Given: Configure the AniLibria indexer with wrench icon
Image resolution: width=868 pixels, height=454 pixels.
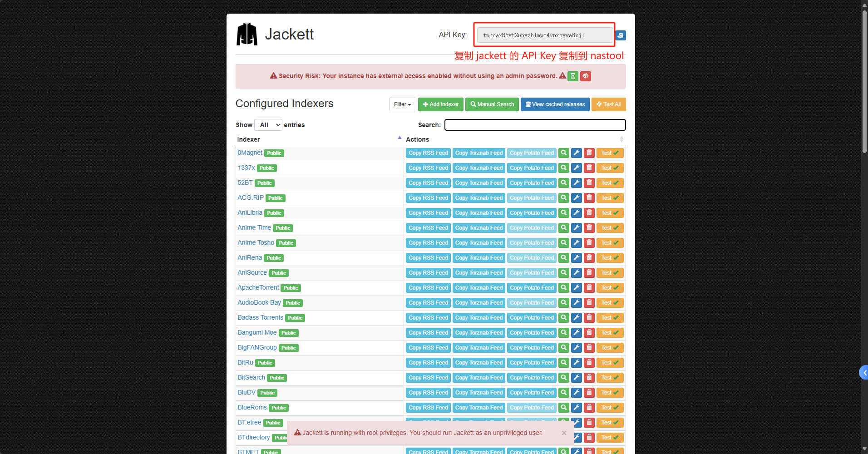Looking at the screenshot, I should tap(576, 213).
